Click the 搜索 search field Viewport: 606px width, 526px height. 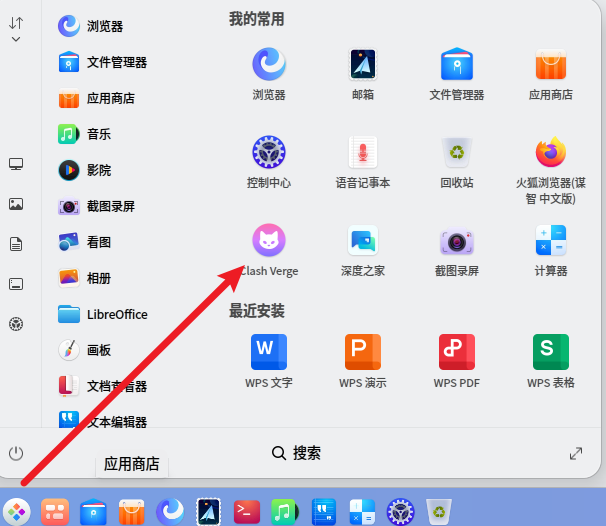[x=296, y=453]
